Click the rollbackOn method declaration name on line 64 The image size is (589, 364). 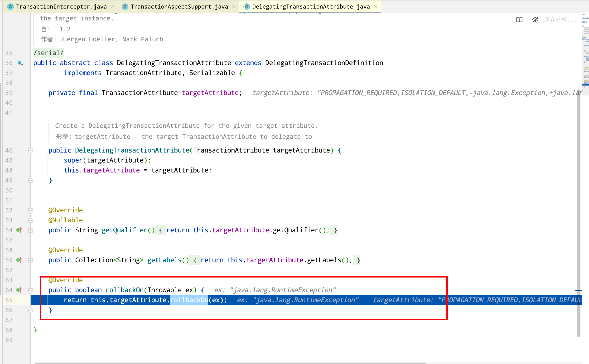pos(125,290)
